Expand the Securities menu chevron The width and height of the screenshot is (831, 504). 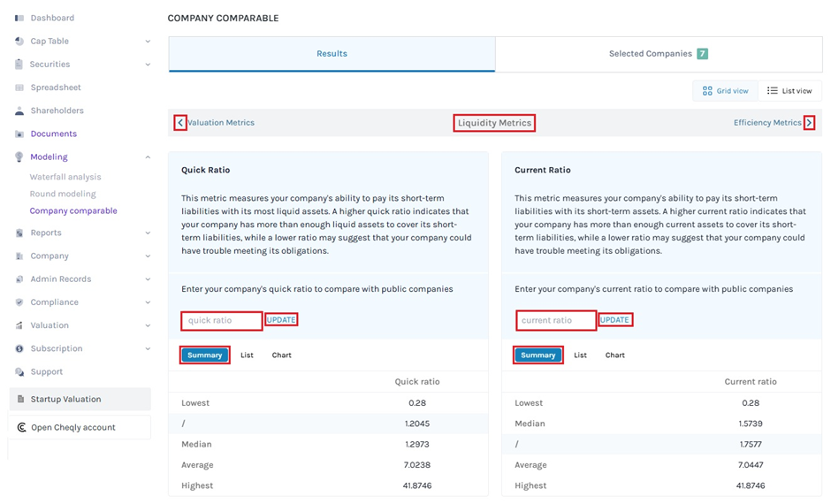(148, 65)
